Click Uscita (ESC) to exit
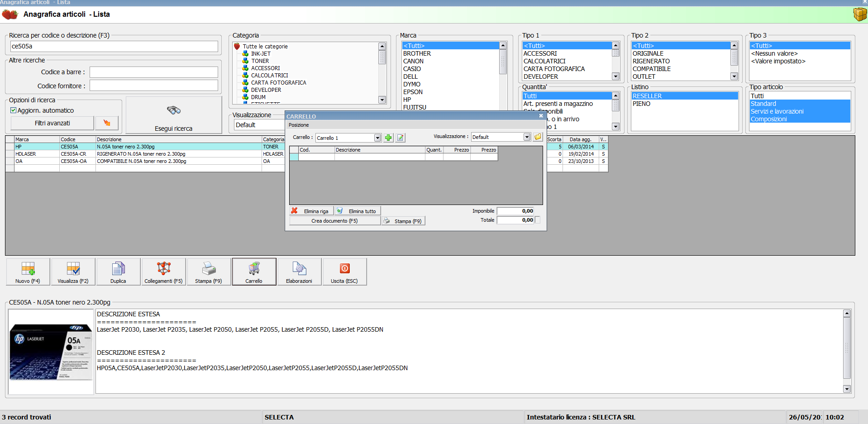The image size is (868, 424). point(344,272)
